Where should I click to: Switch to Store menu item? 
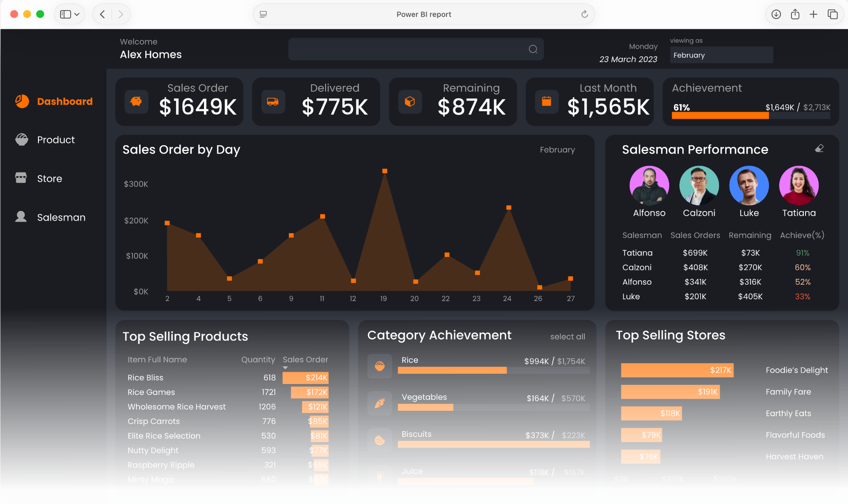pos(49,178)
